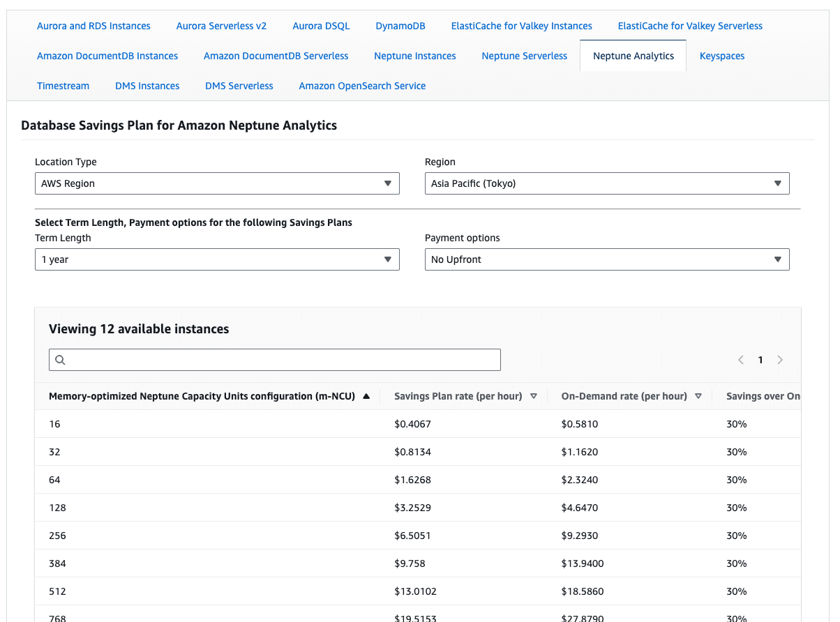Click the previous page chevron
Image resolution: width=840 pixels, height=622 pixels.
click(741, 360)
